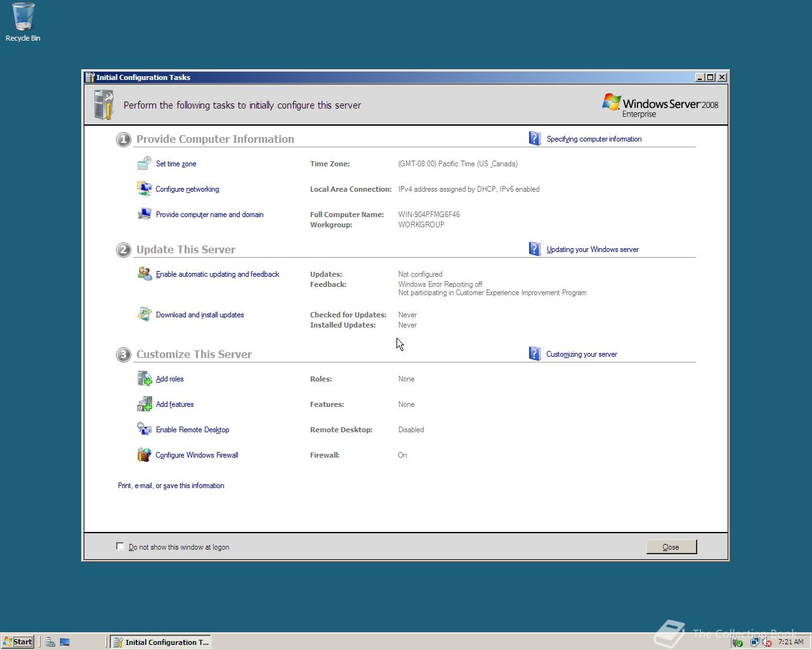Open the Recycle Bin desktop icon

pyautogui.click(x=23, y=22)
